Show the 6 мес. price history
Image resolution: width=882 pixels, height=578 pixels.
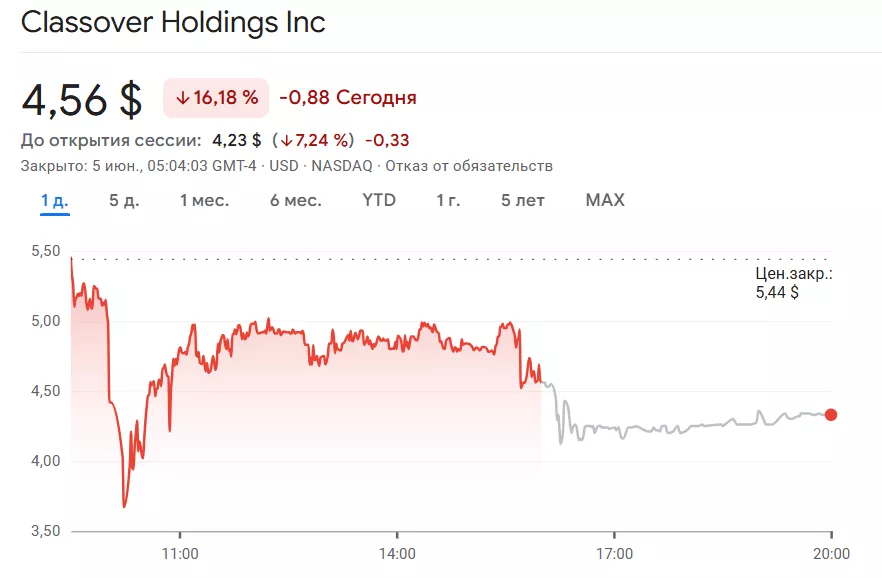[295, 200]
